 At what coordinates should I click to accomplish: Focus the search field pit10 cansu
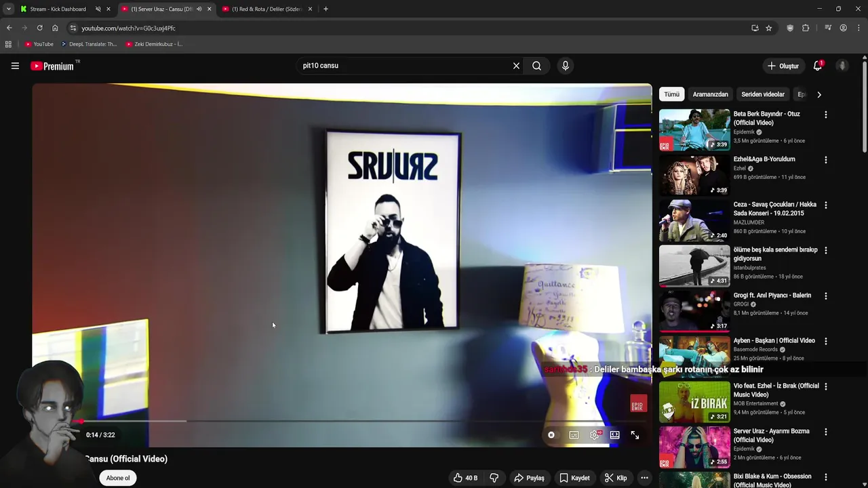click(403, 66)
